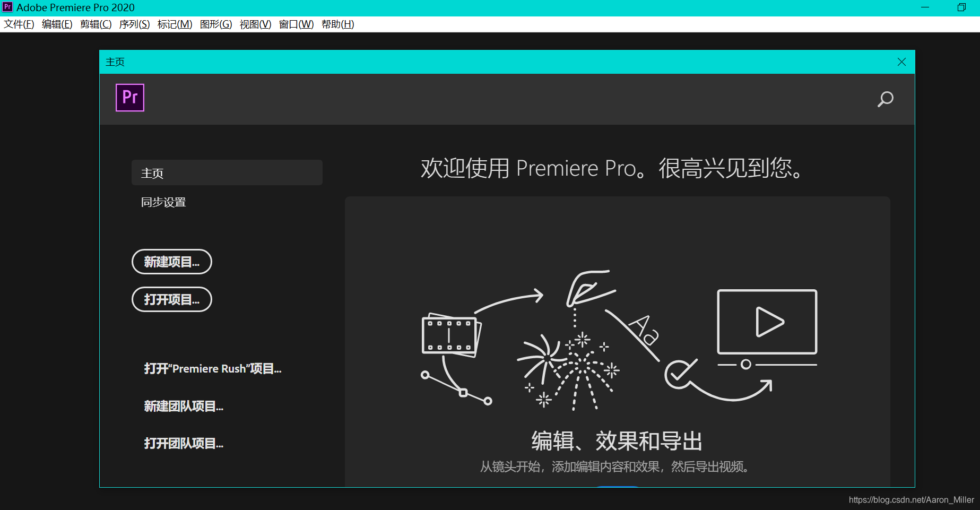Click the welcome text 欢迎使用 Premiere Pro
The height and width of the screenshot is (510, 980).
(611, 168)
